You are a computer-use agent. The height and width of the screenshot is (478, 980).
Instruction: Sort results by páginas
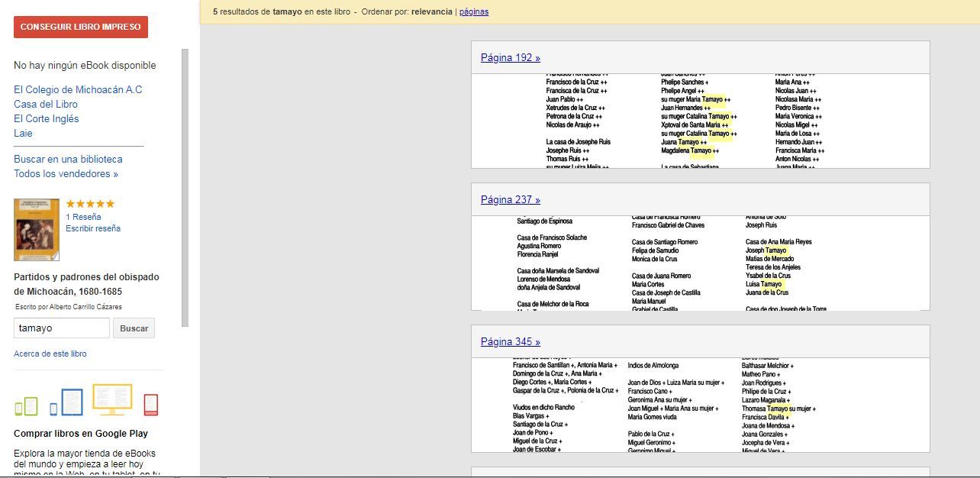474,12
